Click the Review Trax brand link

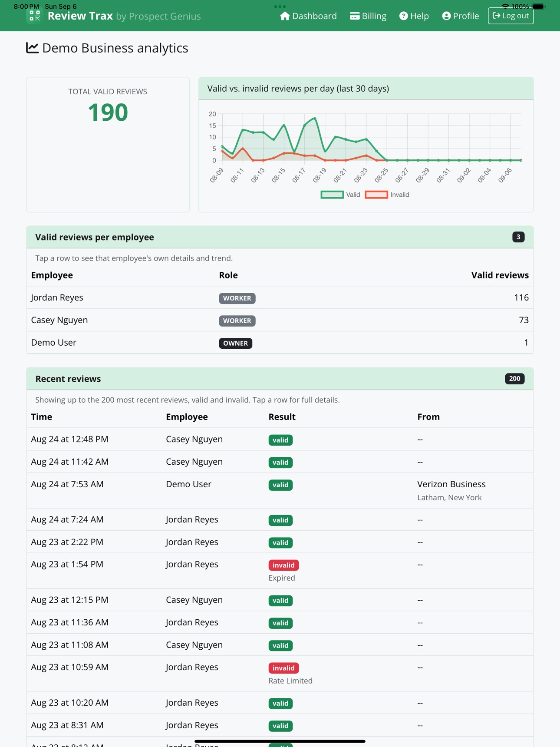coord(114,16)
